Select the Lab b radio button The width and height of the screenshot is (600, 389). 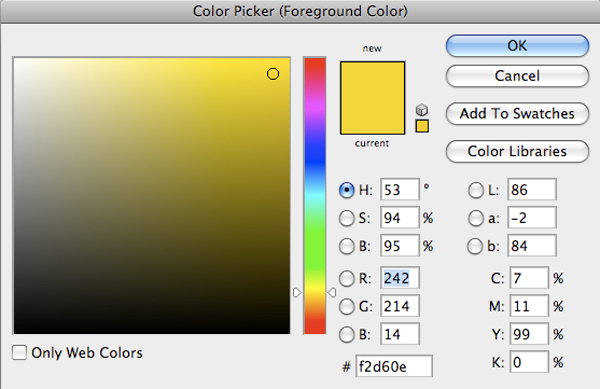[x=476, y=246]
